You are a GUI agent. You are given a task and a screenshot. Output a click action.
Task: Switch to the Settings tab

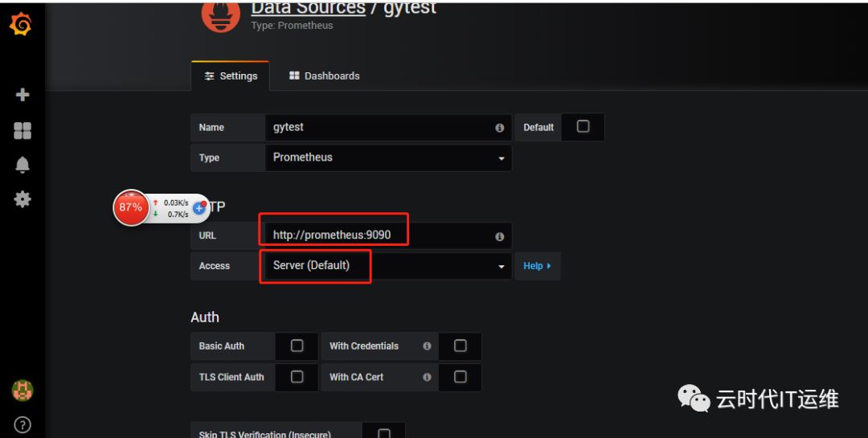[231, 76]
